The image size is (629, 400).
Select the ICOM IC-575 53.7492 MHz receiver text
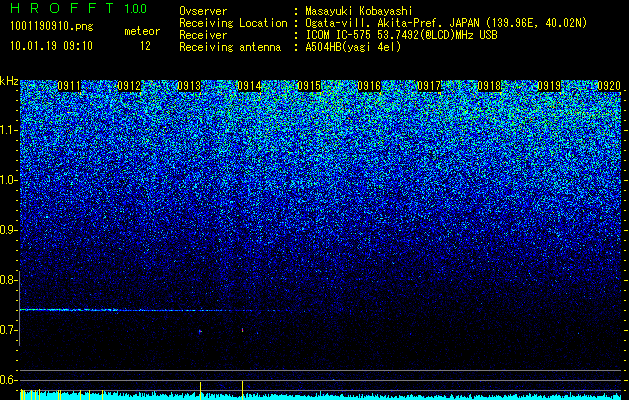coord(401,35)
